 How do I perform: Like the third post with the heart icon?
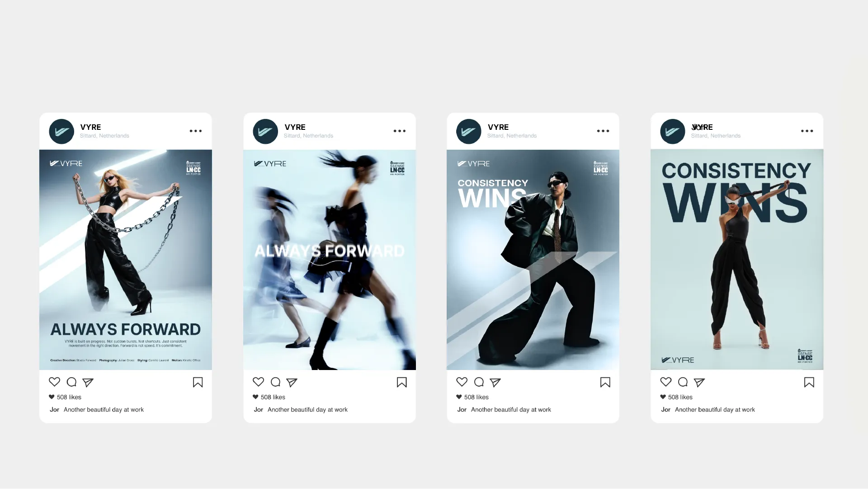pyautogui.click(x=462, y=382)
